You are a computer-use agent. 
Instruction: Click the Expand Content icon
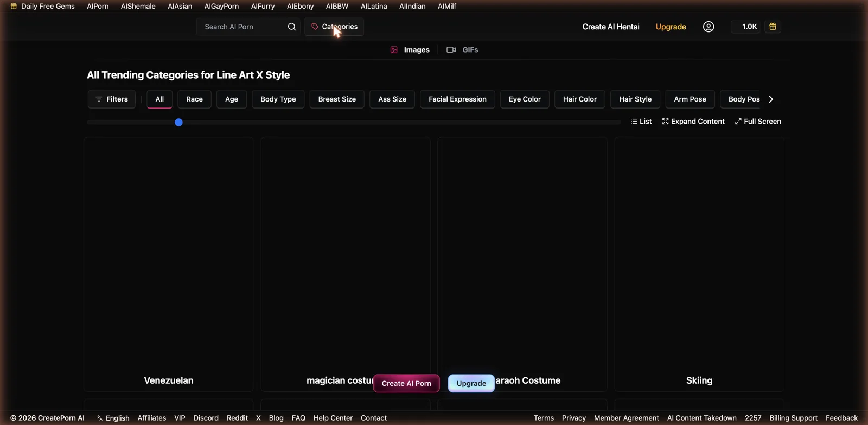[665, 122]
